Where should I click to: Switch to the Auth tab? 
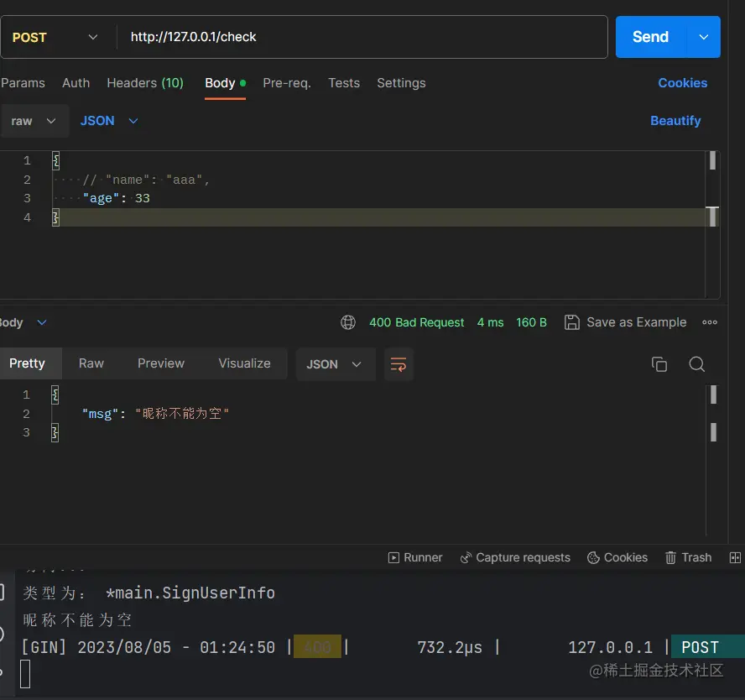point(76,83)
